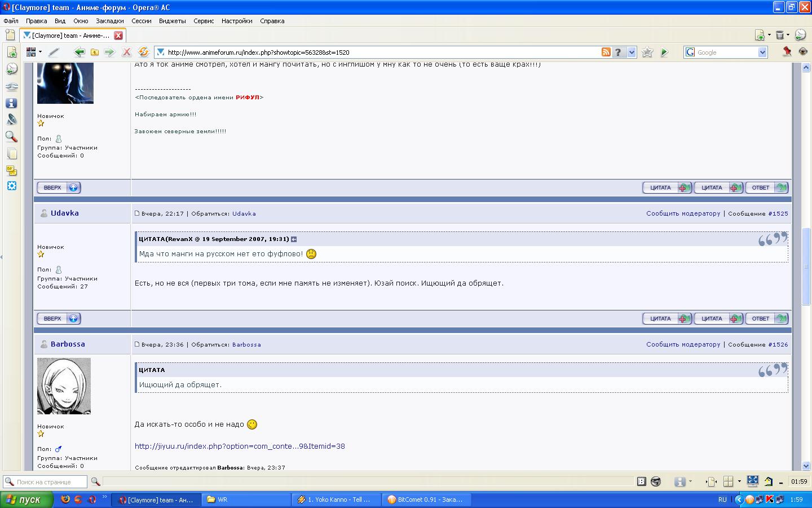Open the closed tabs trash can icon

point(780,35)
